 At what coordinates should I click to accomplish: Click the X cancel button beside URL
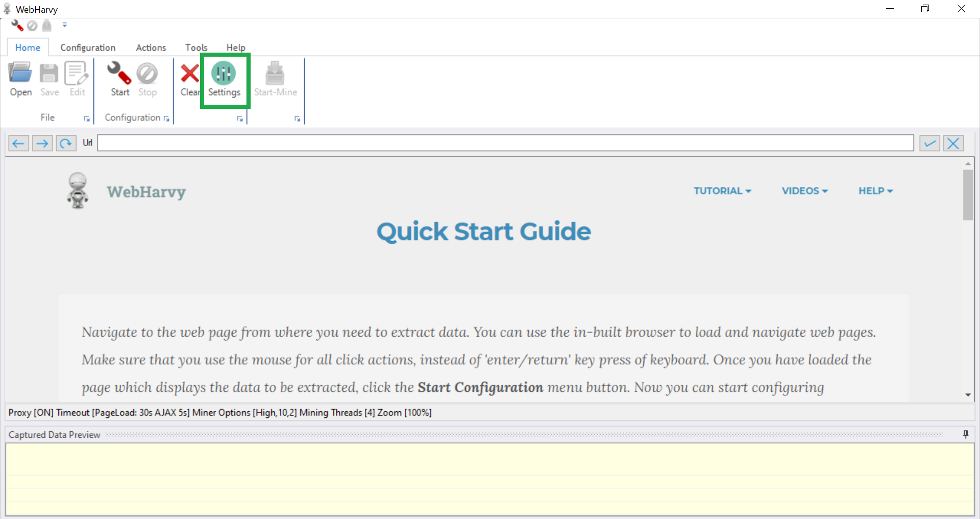pos(953,144)
